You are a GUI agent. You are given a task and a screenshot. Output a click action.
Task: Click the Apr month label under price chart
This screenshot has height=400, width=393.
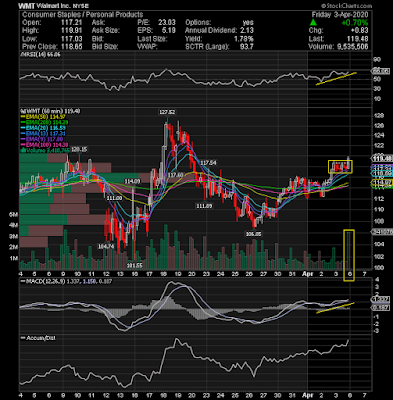[x=307, y=274]
